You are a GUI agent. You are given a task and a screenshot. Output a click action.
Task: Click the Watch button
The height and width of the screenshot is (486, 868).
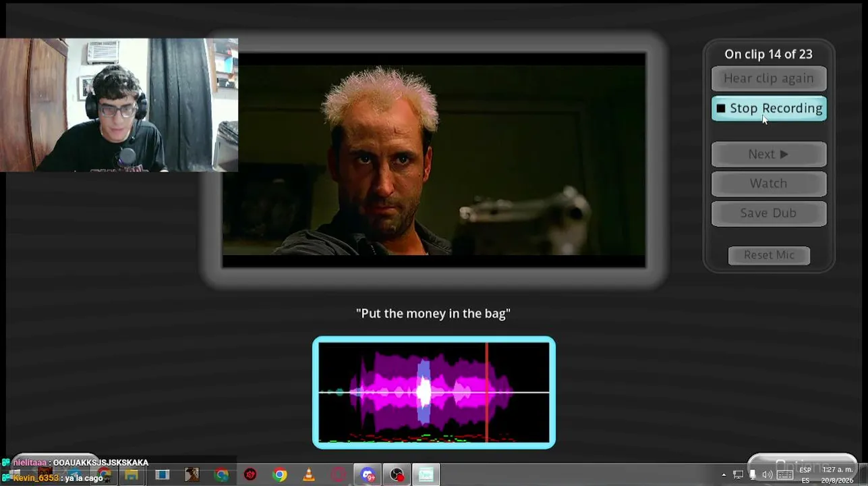click(769, 183)
